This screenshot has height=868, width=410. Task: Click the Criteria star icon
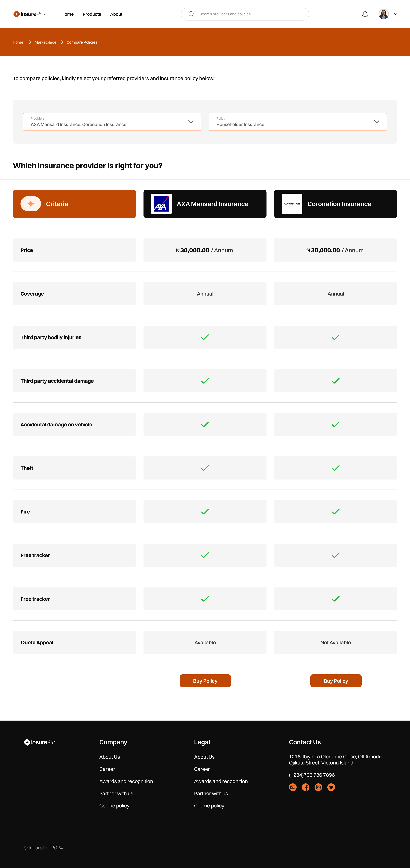coord(31,204)
